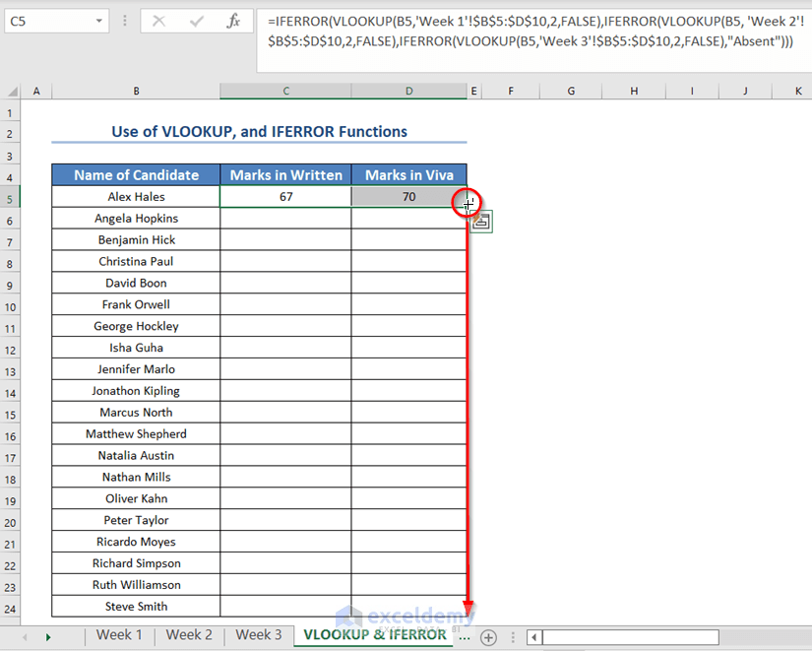Select row 5 by its header
The width and height of the screenshot is (812, 651).
point(10,196)
